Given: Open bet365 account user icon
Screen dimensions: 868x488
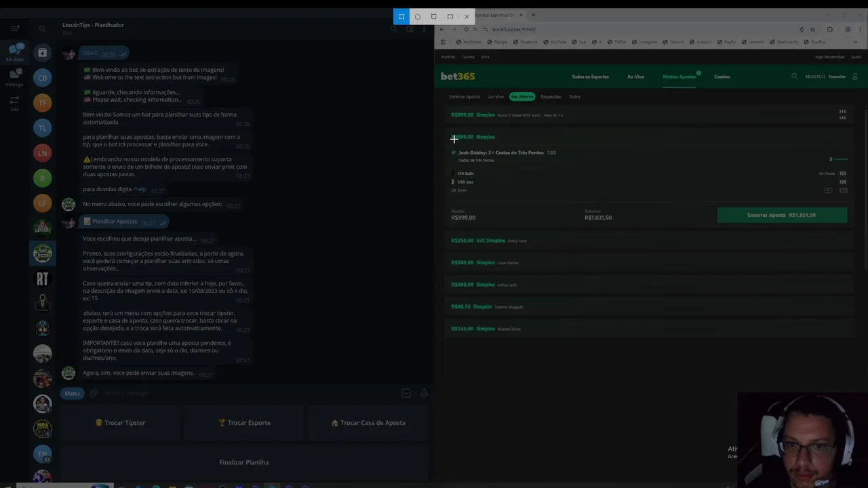Looking at the screenshot, I should coord(854,77).
